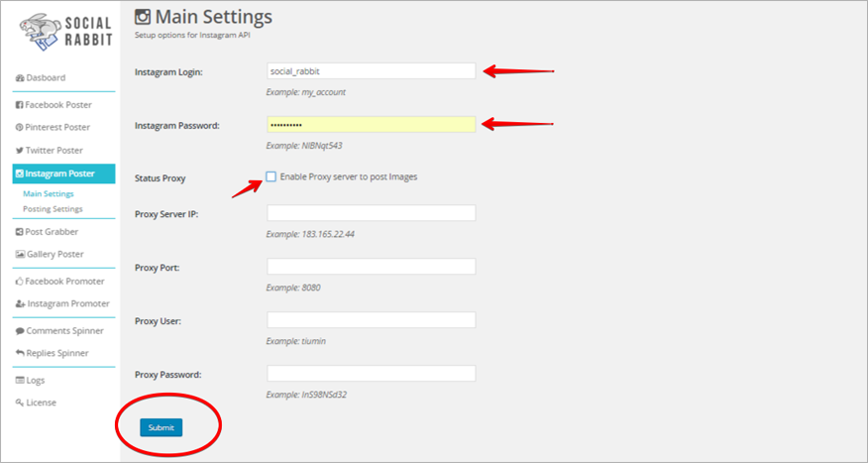Click the 'Example: 8080' hint text
868x463 pixels.
[x=293, y=288]
